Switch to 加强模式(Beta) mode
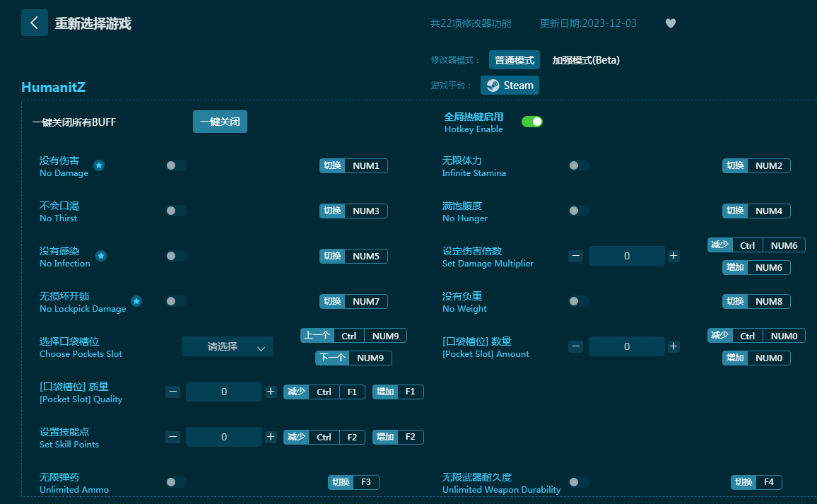 click(586, 60)
